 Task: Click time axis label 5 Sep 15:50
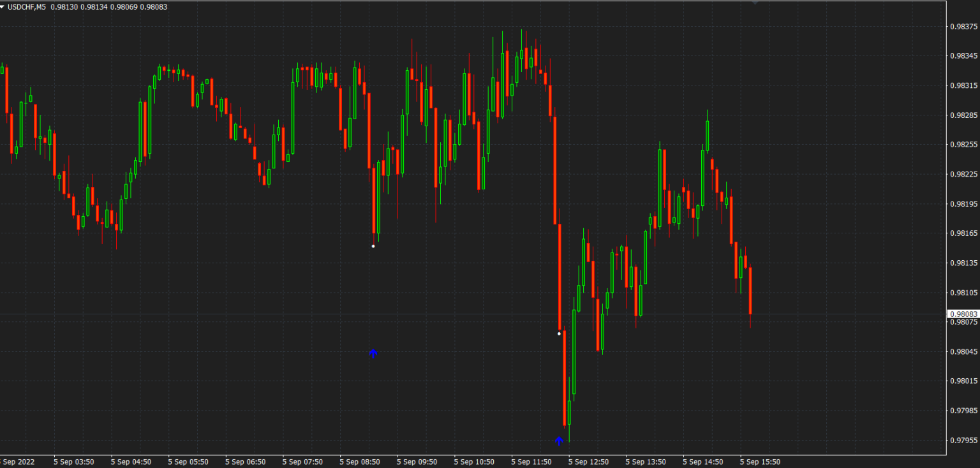(x=760, y=462)
